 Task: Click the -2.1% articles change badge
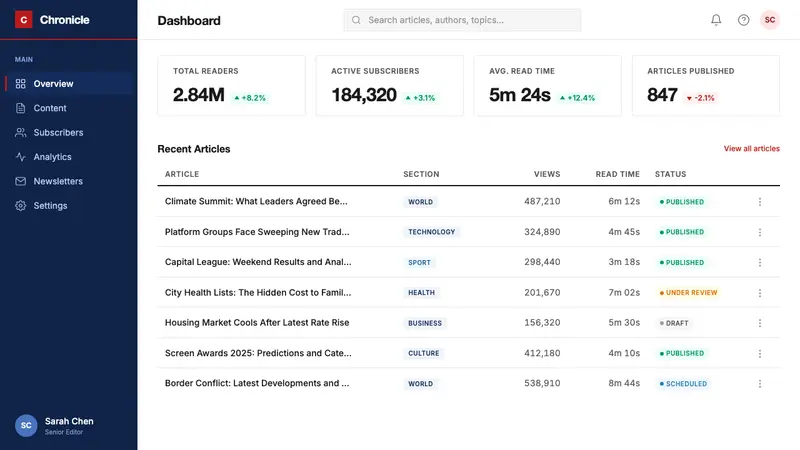[701, 98]
